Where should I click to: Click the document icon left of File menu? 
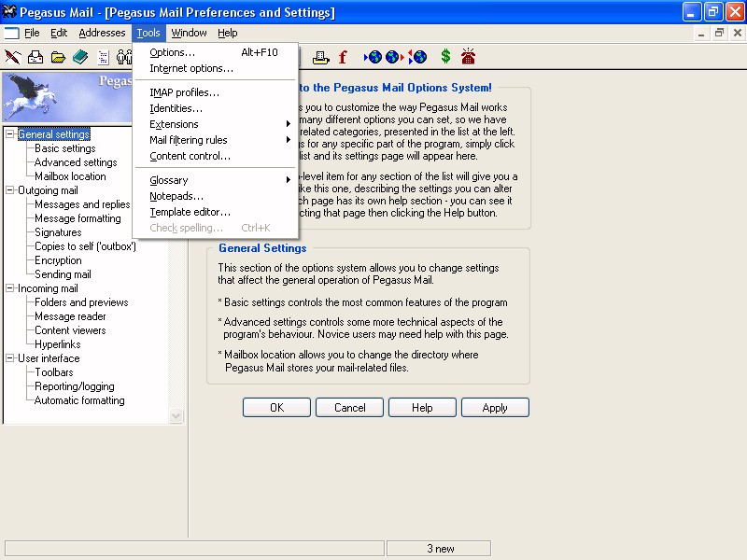(11, 33)
